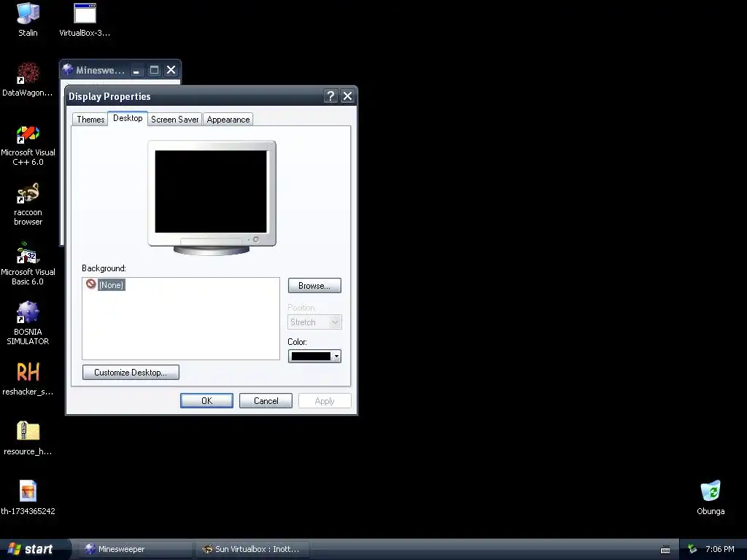
Task: Open the Start menu
Action: (x=34, y=549)
